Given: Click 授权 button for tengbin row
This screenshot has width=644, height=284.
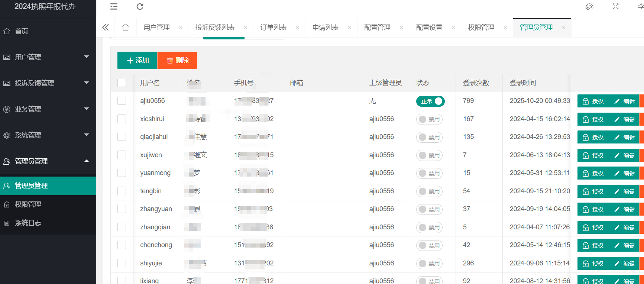Looking at the screenshot, I should pyautogui.click(x=593, y=191).
